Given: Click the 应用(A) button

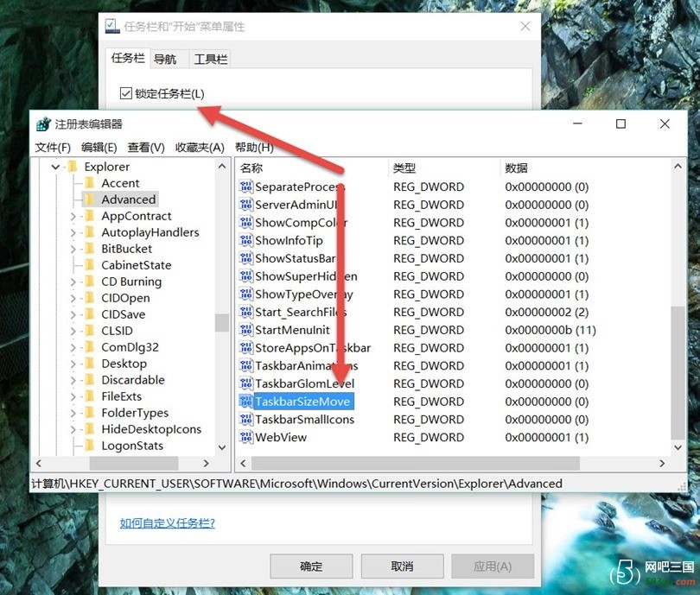Looking at the screenshot, I should pos(493,566).
